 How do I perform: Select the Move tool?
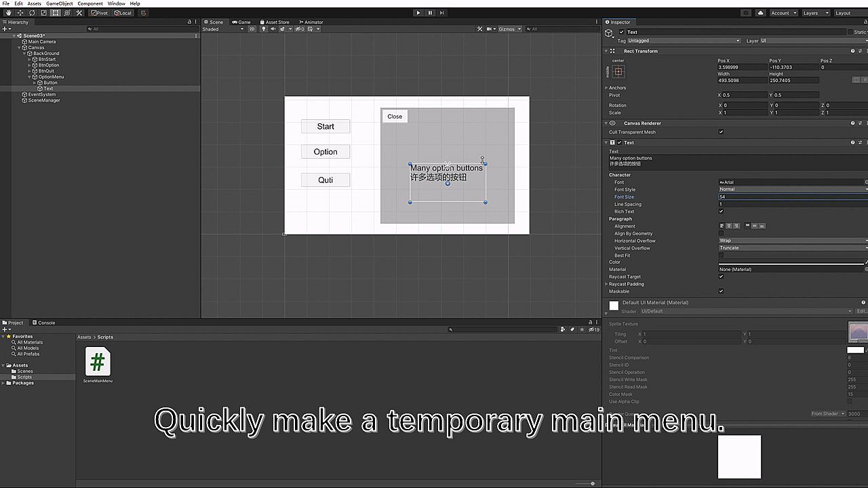pyautogui.click(x=20, y=13)
